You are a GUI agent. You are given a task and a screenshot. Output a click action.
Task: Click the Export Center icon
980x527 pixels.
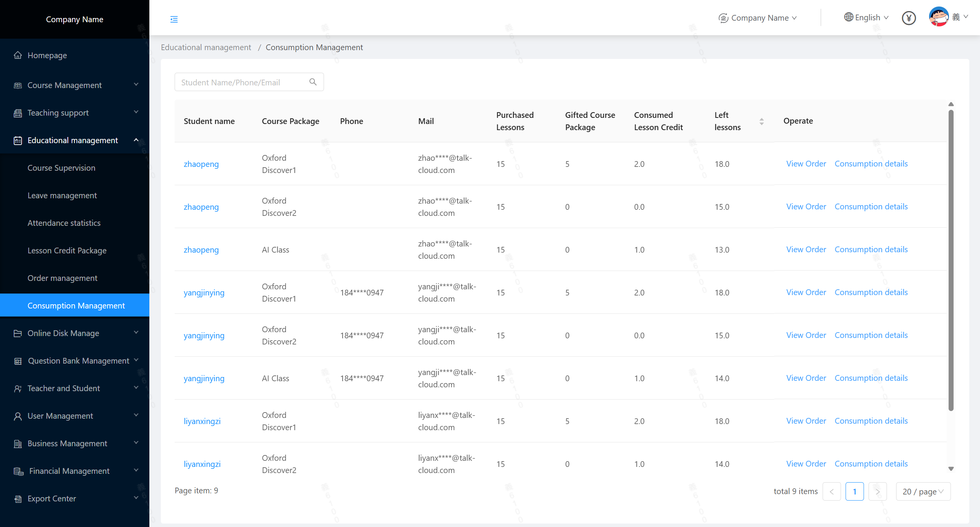18,498
